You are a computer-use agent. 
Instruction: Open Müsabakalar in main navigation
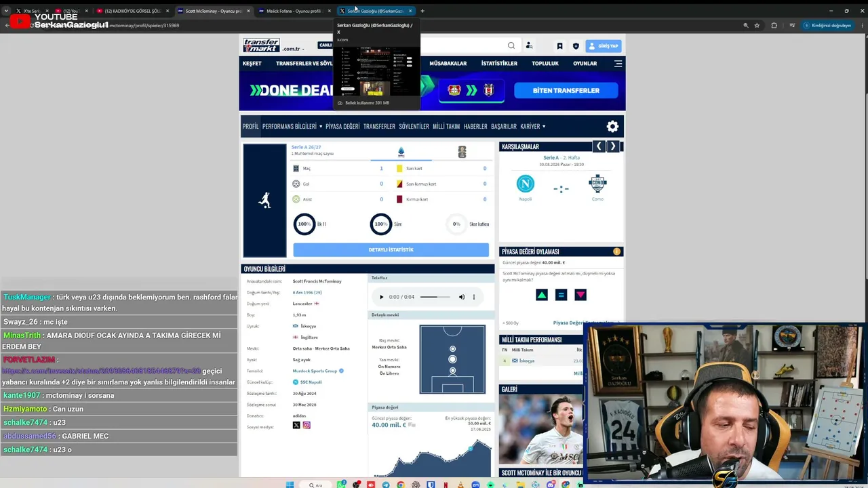pos(448,64)
